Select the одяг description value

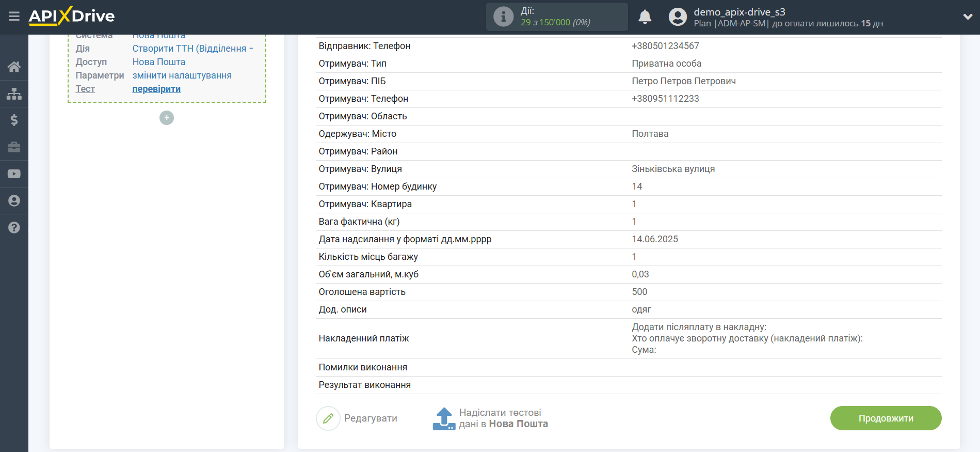point(641,309)
